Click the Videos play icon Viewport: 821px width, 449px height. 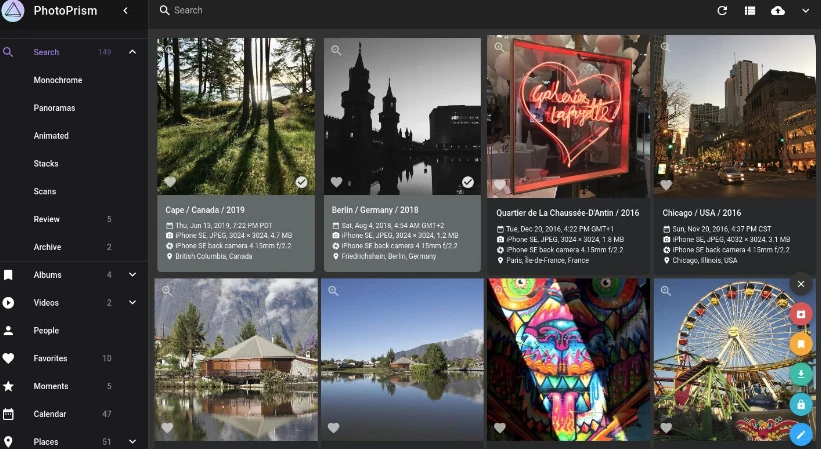(x=8, y=302)
